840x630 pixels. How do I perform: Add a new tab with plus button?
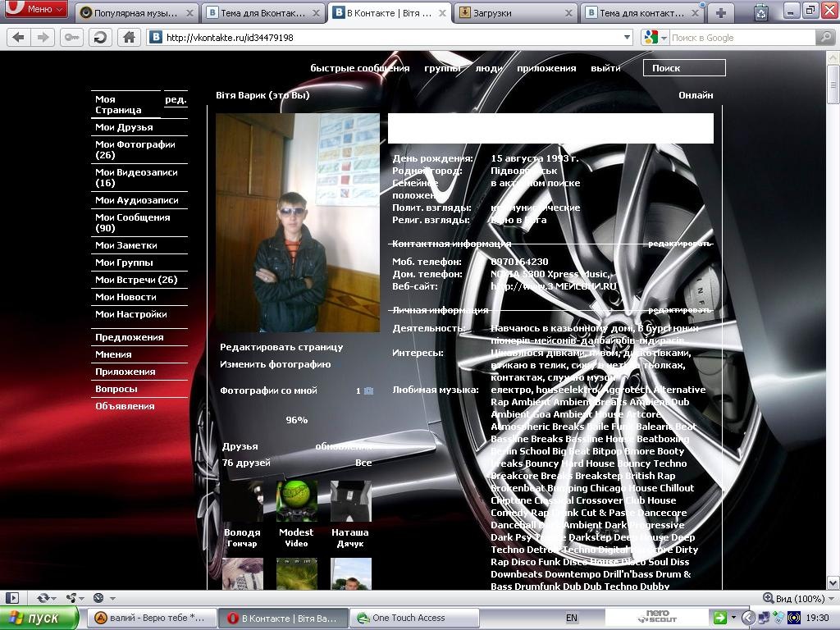[x=720, y=12]
